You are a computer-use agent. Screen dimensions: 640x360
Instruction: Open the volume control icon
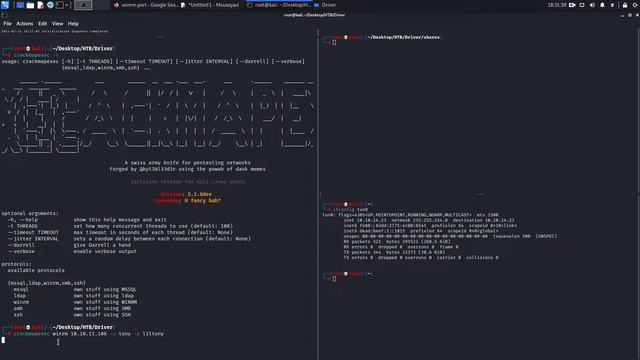click(592, 5)
